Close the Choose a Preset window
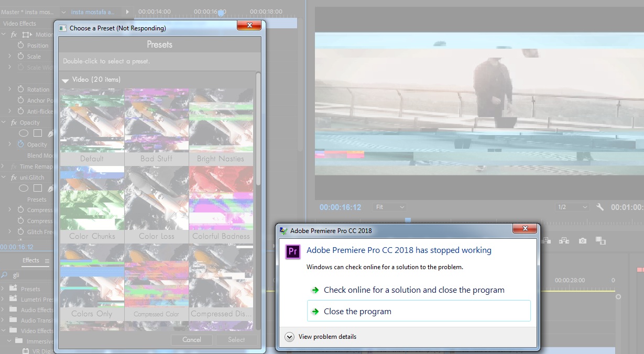This screenshot has height=354, width=644. pos(249,26)
